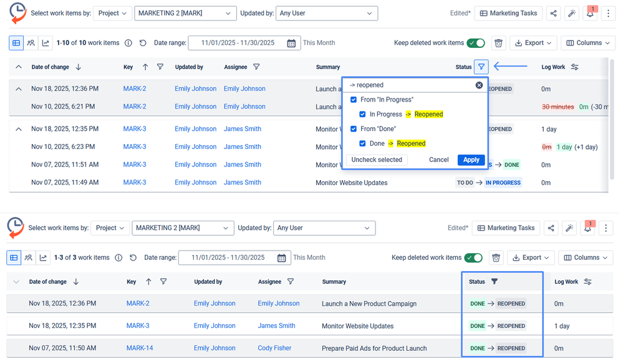This screenshot has height=364, width=623.
Task: Open the Export dropdown in the 3-work-items view
Action: pos(531,257)
